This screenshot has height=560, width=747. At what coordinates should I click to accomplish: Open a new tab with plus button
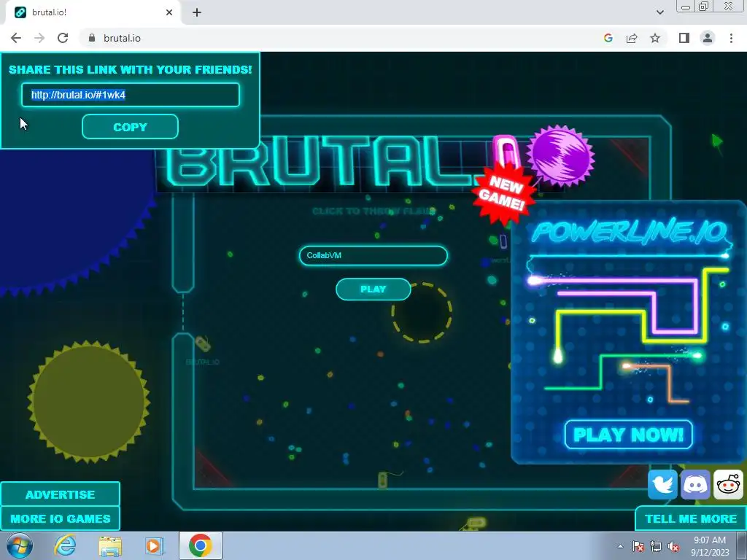(x=197, y=12)
